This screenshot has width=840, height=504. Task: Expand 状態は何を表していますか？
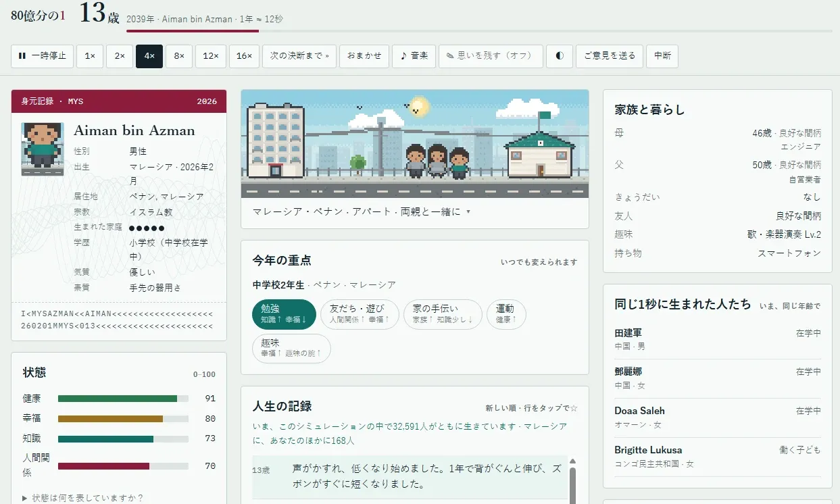click(82, 498)
